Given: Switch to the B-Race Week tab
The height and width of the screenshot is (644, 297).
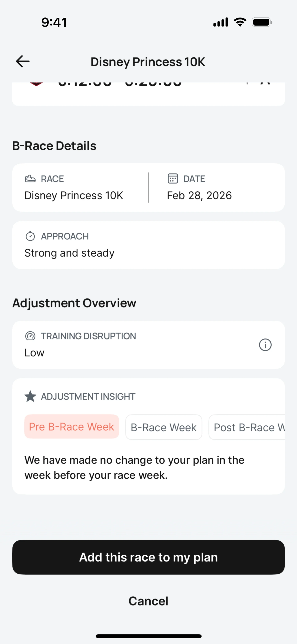Looking at the screenshot, I should [164, 427].
